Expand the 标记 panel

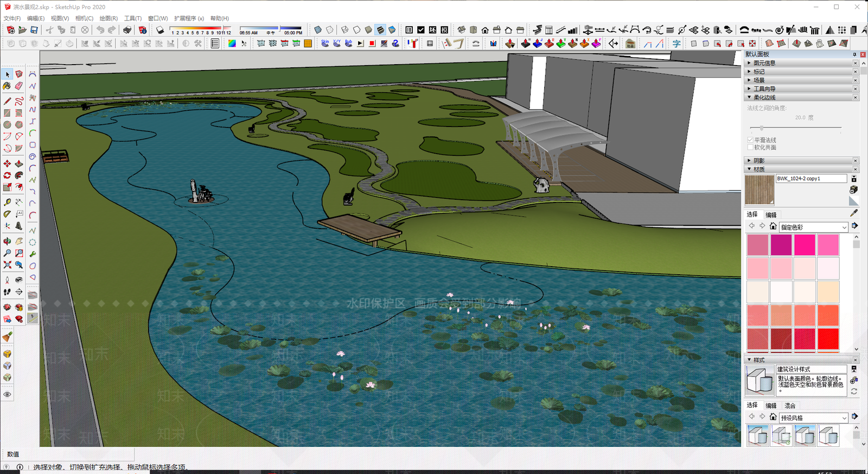801,72
